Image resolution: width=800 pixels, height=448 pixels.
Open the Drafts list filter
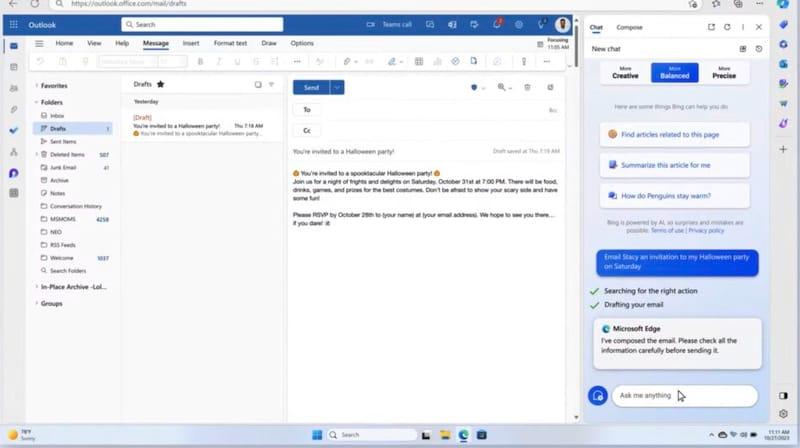(x=271, y=85)
